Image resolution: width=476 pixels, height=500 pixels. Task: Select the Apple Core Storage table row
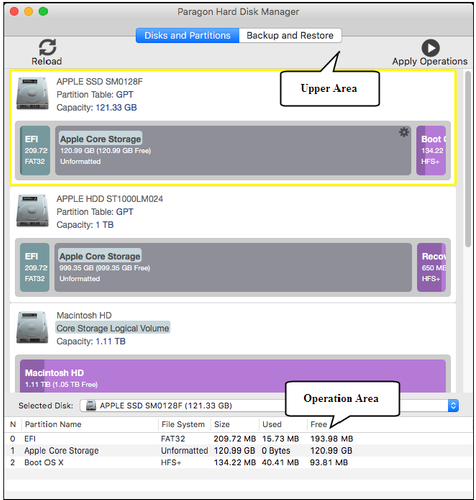[x=238, y=451]
